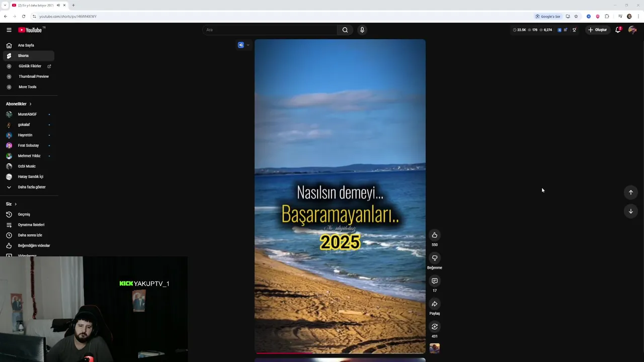Screen dimensions: 644x362
Task: Open Fırat Sobutay subscription channel
Action: [x=29, y=145]
